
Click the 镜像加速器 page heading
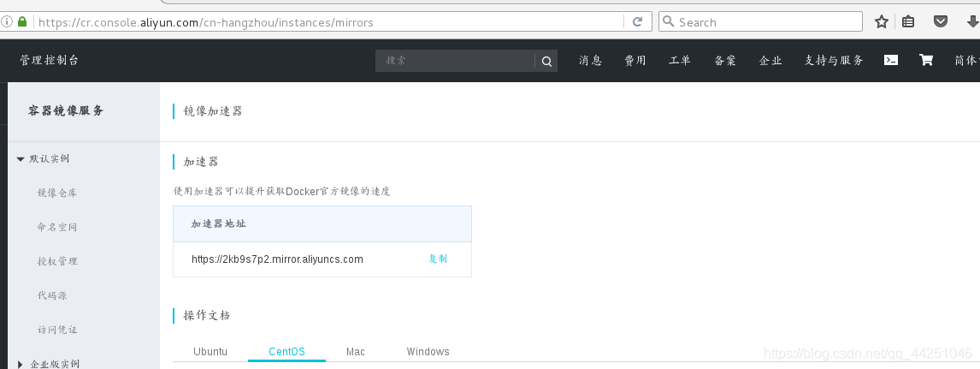(x=212, y=111)
